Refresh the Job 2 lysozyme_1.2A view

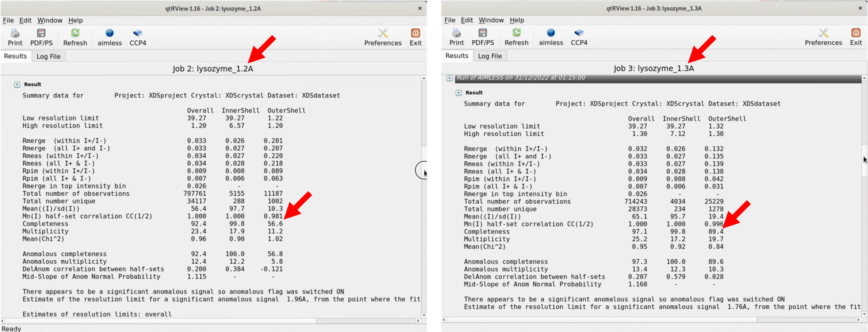tap(75, 37)
